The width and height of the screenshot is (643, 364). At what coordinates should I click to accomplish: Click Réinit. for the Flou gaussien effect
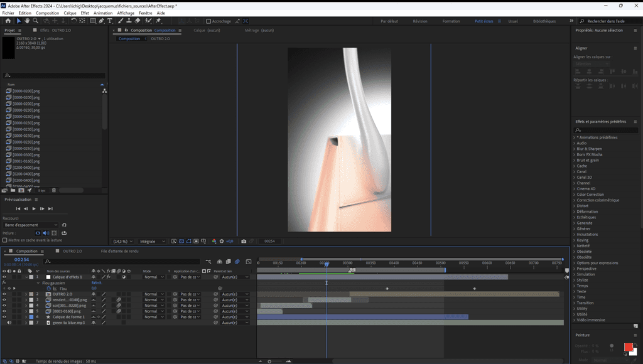(x=97, y=282)
